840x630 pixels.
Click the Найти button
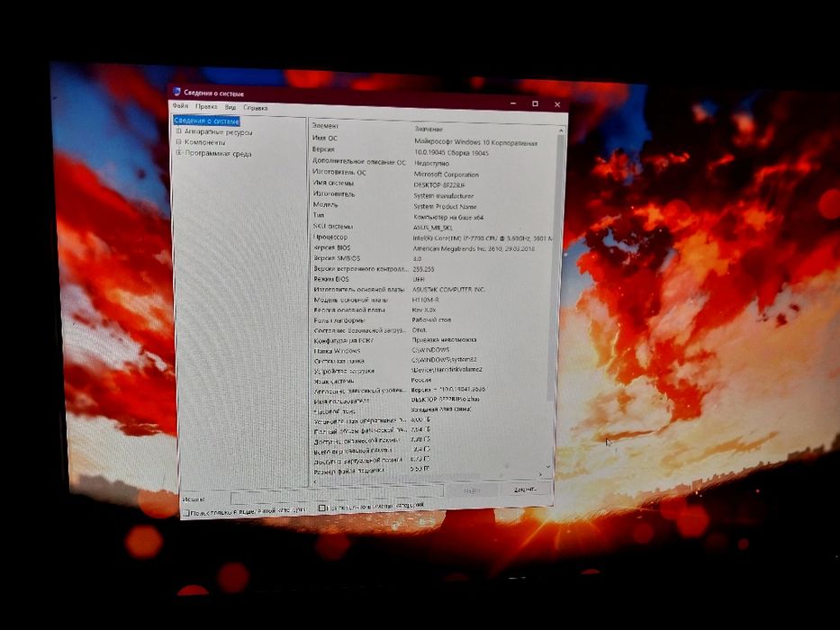pyautogui.click(x=472, y=490)
